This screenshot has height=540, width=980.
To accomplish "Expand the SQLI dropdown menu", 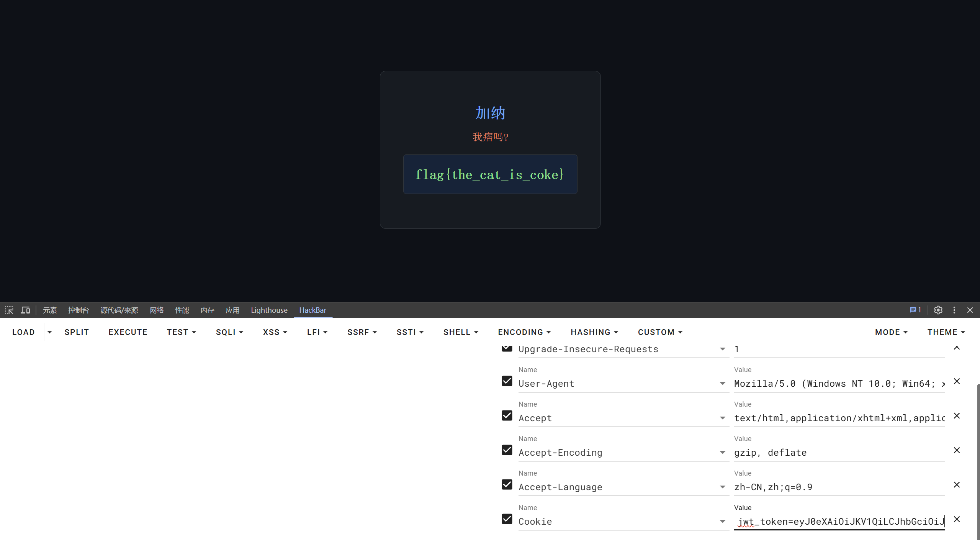I will point(229,332).
